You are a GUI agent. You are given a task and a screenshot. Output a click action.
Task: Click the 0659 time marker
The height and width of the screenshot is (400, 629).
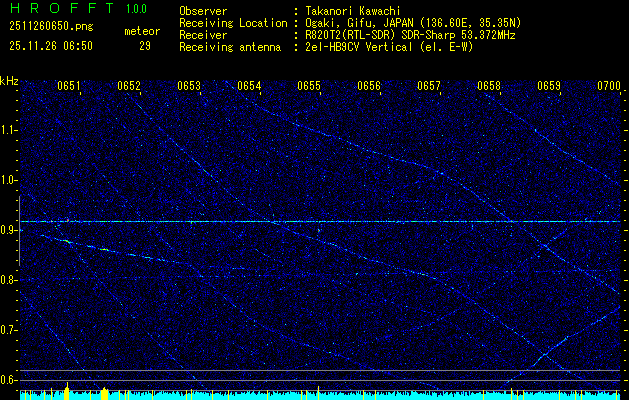(x=549, y=87)
